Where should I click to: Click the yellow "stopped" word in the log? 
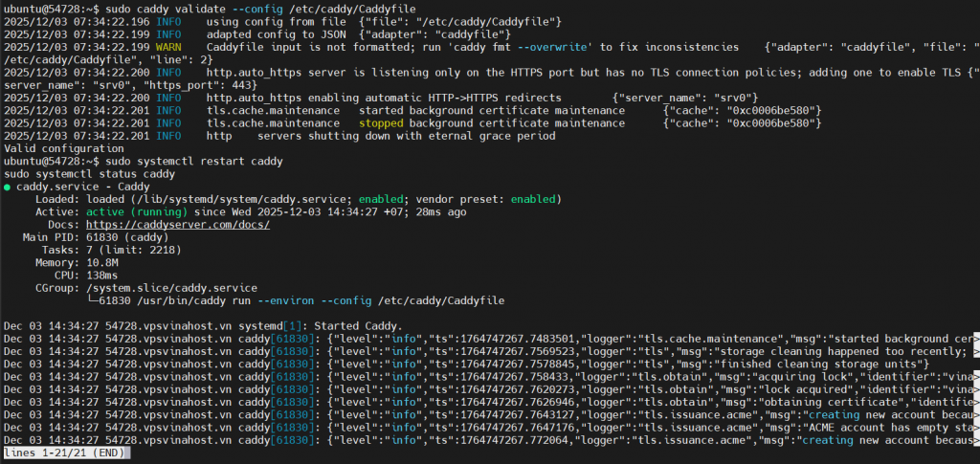click(x=381, y=123)
